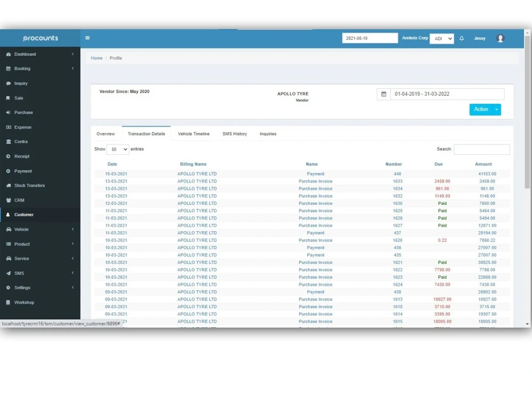The height and width of the screenshot is (399, 532).
Task: Open the SMS History tab
Action: pyautogui.click(x=235, y=134)
